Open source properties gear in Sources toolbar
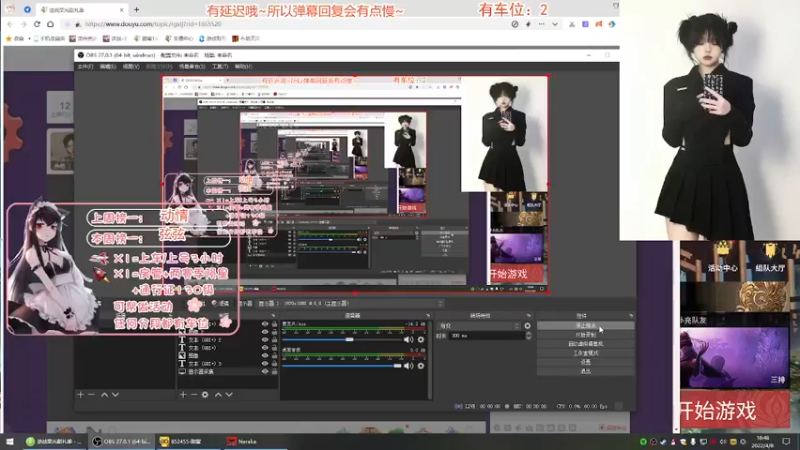The image size is (800, 450). click(x=205, y=394)
